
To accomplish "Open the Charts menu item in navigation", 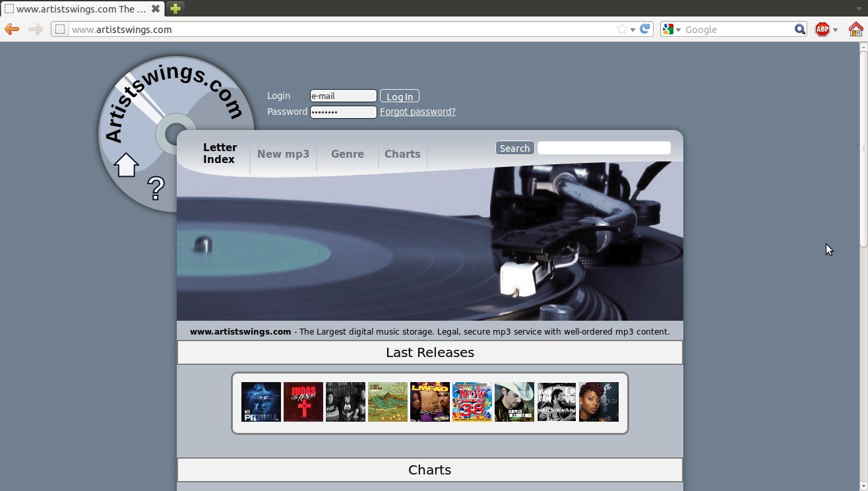I will click(402, 154).
